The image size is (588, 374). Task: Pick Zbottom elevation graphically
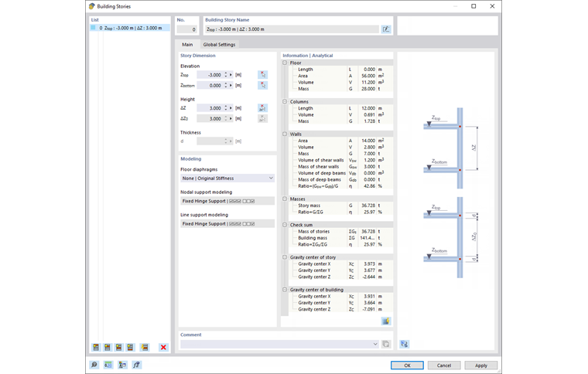[263, 85]
